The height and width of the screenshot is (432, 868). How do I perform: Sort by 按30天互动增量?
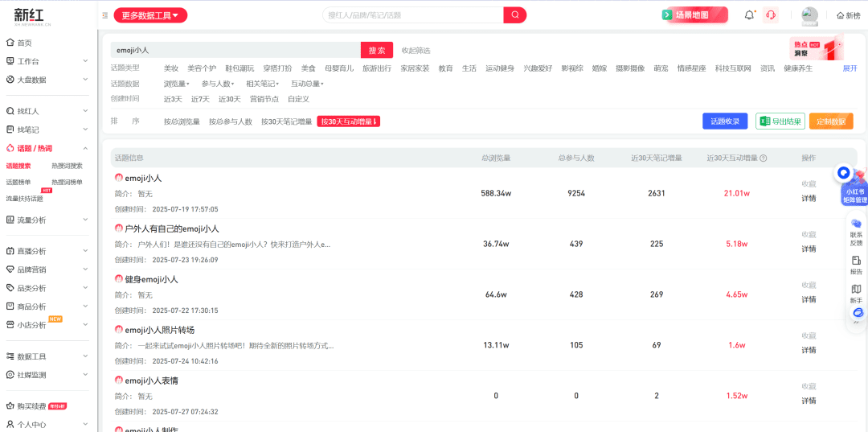[x=348, y=121]
